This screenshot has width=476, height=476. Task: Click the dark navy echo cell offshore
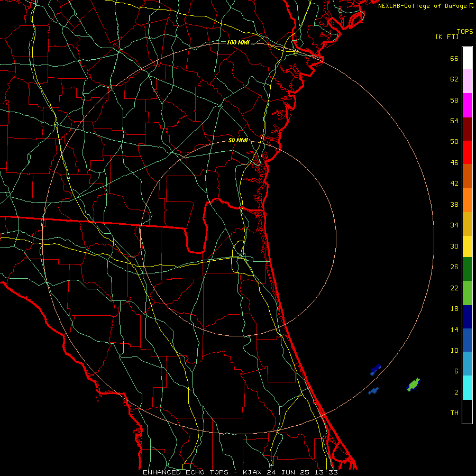pos(376,370)
